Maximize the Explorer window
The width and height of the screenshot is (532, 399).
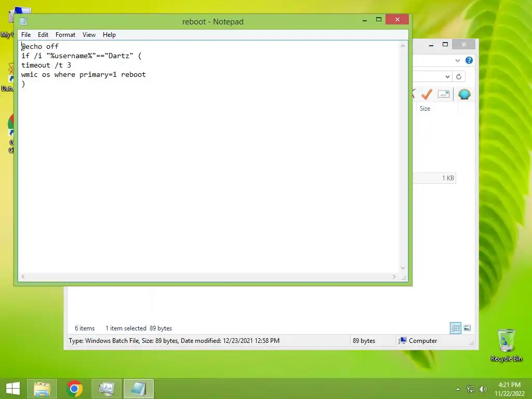[445, 45]
